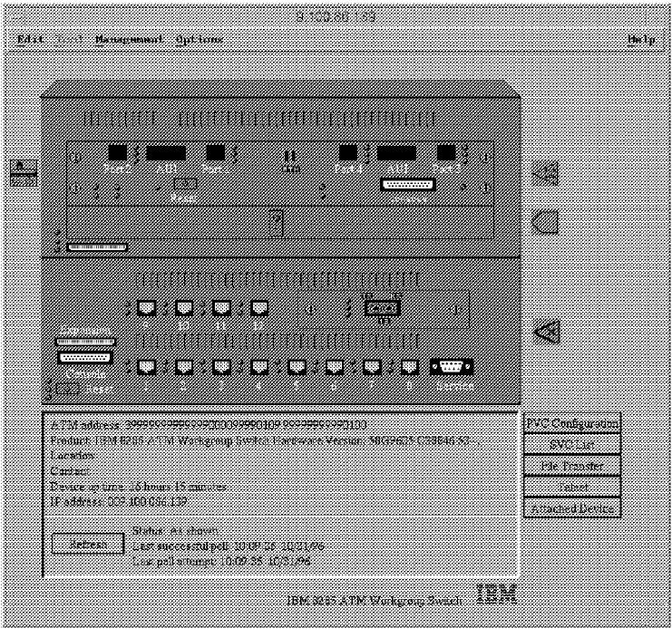Click the File Transfer button

[572, 466]
